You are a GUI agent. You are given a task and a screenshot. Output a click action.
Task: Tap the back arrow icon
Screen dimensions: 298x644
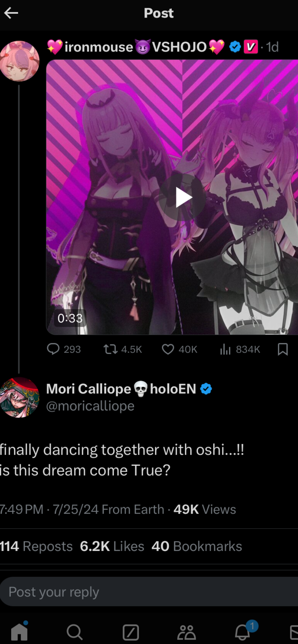coord(11,13)
